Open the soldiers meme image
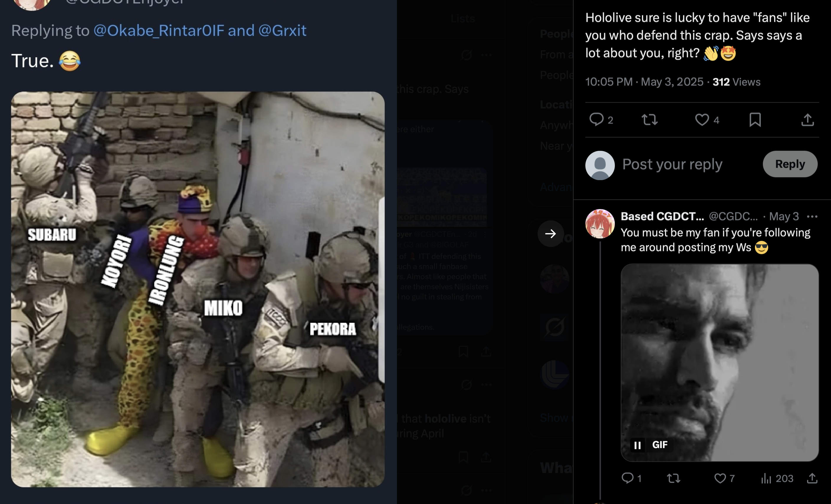831x504 pixels. coord(198,289)
